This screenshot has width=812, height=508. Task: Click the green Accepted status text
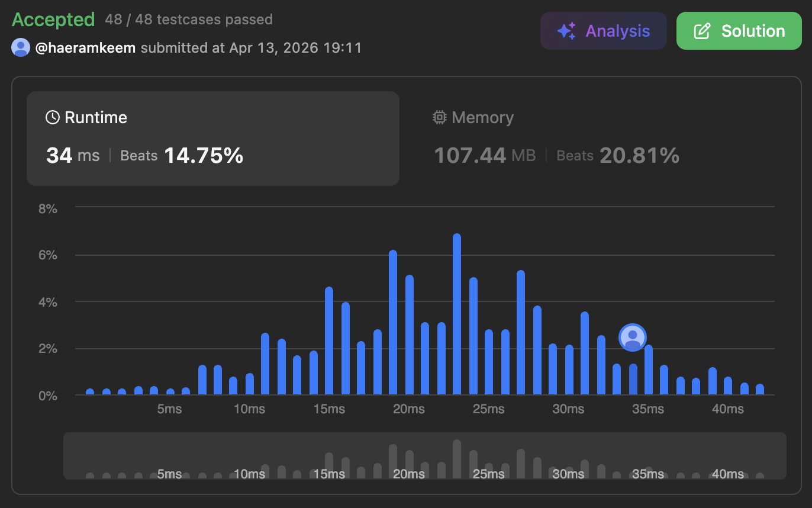53,20
